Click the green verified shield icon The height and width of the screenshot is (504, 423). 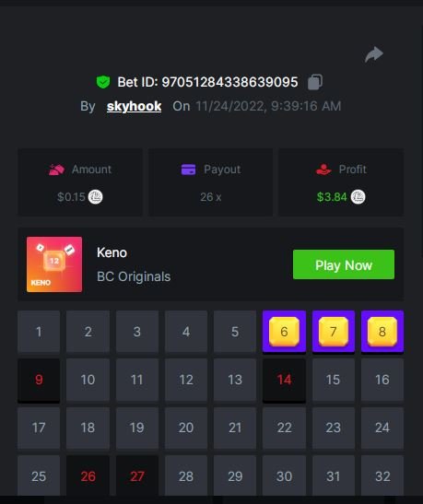point(103,82)
